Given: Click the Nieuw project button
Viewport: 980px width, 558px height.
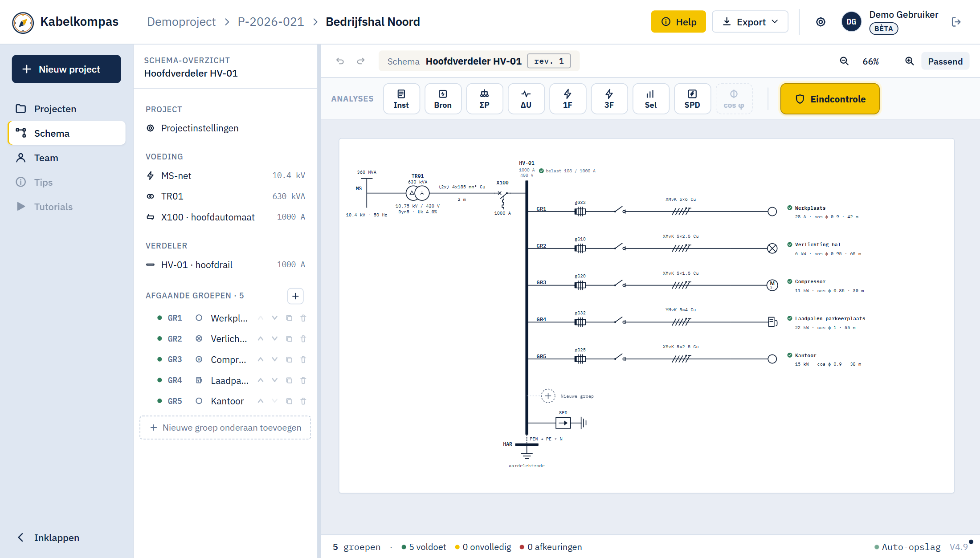Looking at the screenshot, I should 66,69.
